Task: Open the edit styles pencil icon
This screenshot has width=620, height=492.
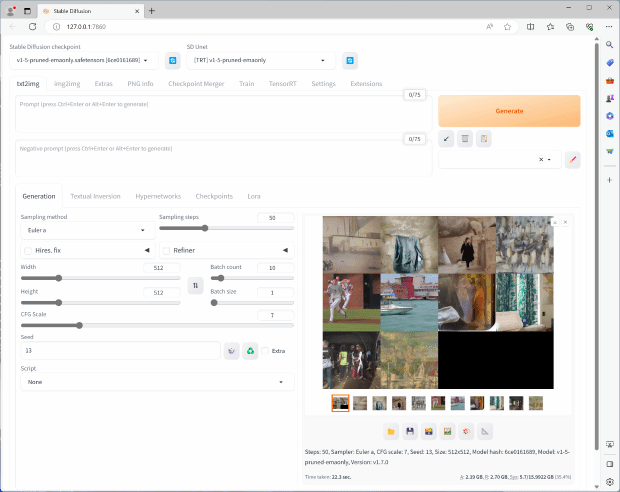Action: point(573,160)
